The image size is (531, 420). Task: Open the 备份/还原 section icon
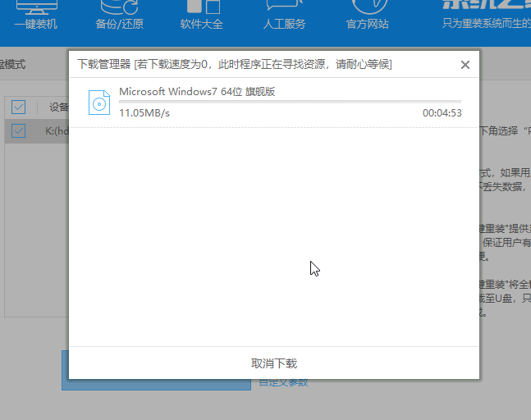click(117, 7)
